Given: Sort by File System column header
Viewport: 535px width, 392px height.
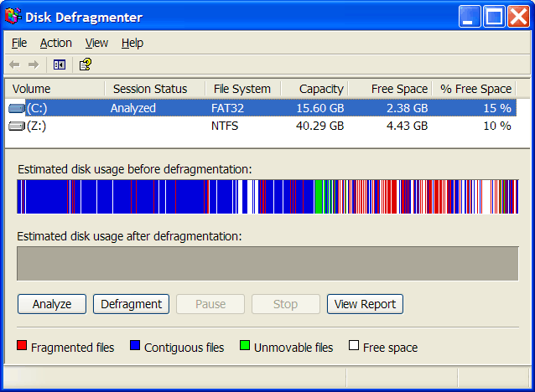Looking at the screenshot, I should (243, 89).
